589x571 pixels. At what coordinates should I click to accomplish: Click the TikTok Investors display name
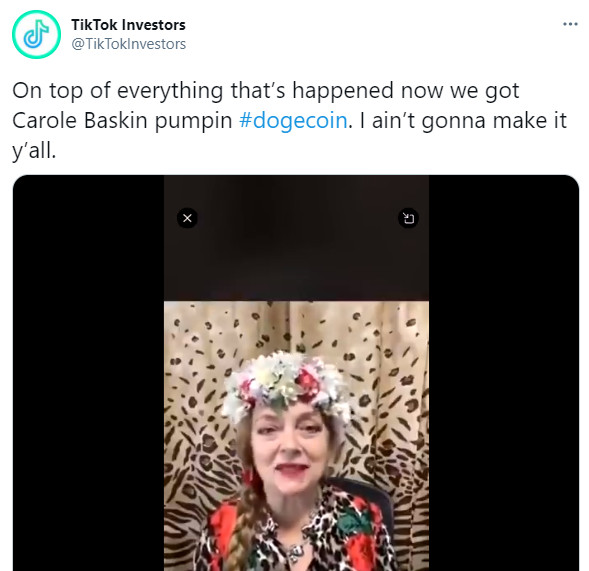[x=128, y=25]
